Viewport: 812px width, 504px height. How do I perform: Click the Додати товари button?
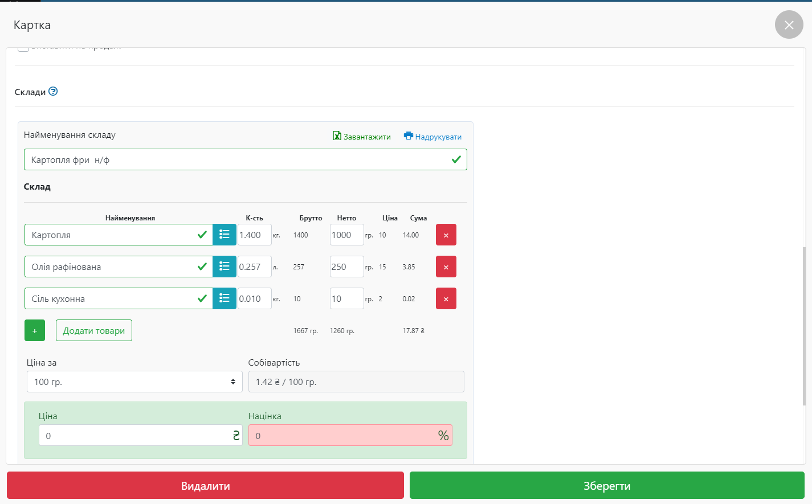pos(94,330)
